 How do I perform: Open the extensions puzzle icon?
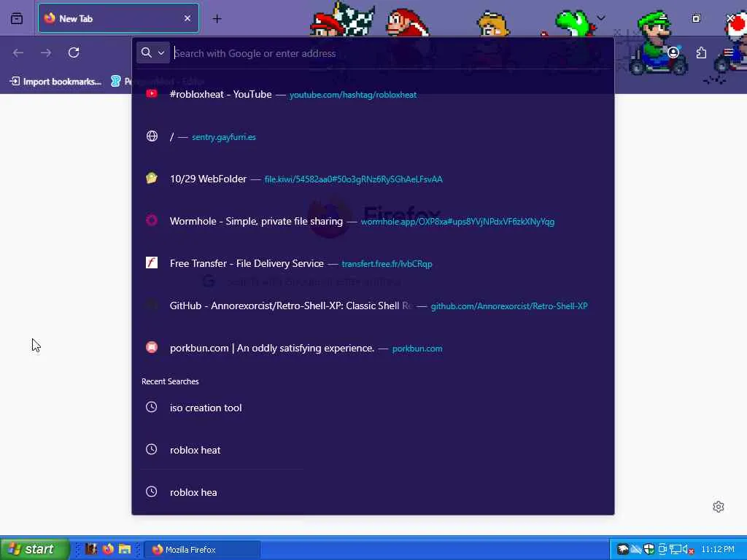[x=701, y=52]
